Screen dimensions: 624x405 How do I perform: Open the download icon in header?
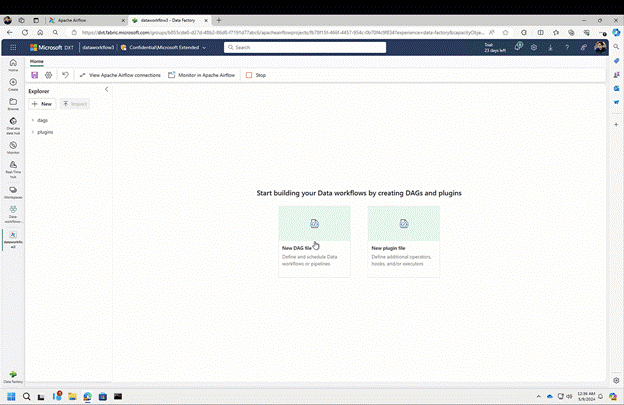(x=550, y=47)
